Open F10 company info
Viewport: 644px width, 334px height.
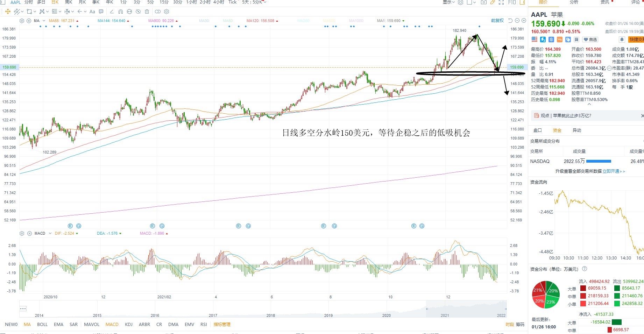512,2
